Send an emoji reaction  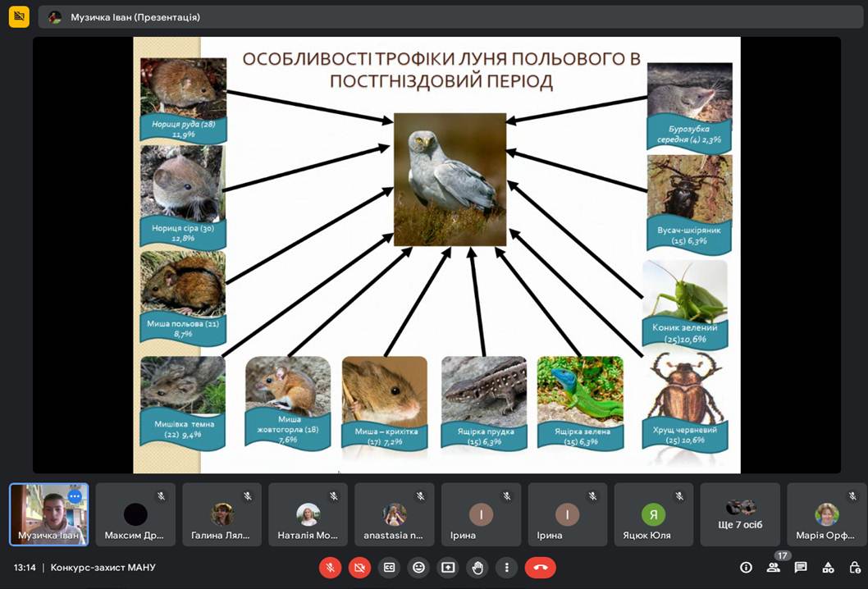pyautogui.click(x=418, y=567)
